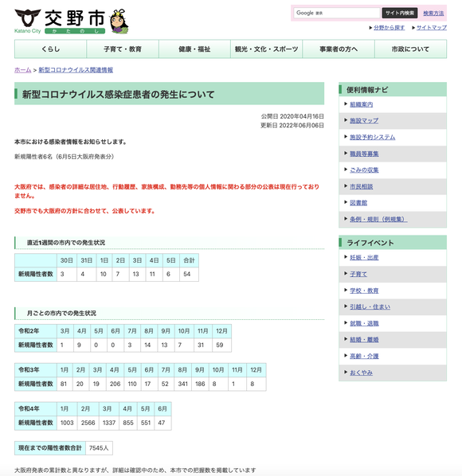462x476 pixels.
Task: Open the ごみの収集 sidebar link
Action: coord(364,170)
